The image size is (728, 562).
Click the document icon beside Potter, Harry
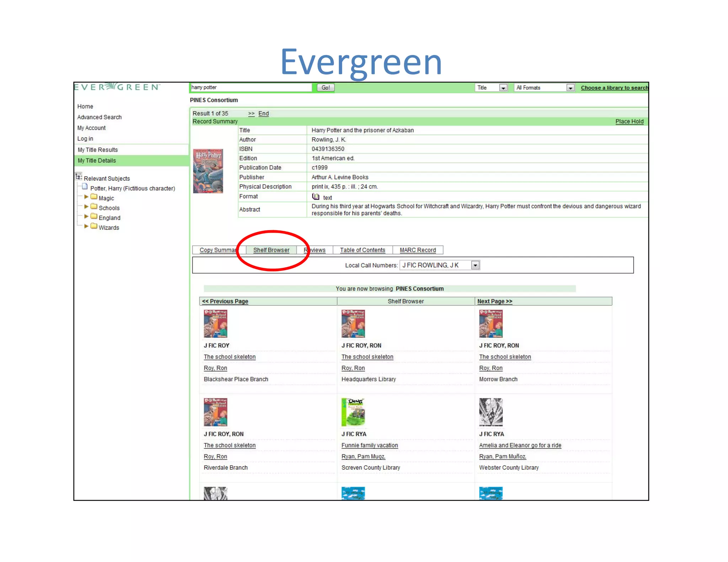85,187
